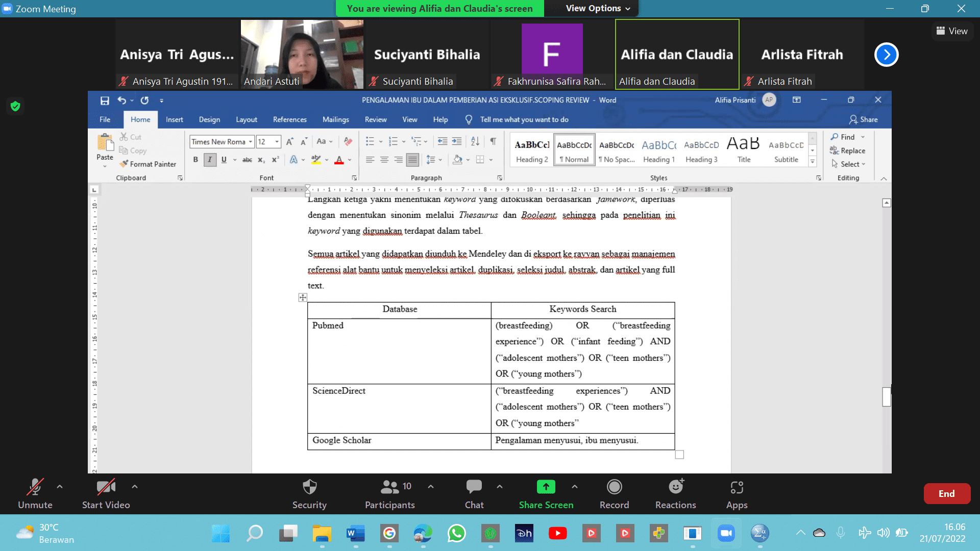Align text left
This screenshot has height=551, width=980.
tap(370, 160)
